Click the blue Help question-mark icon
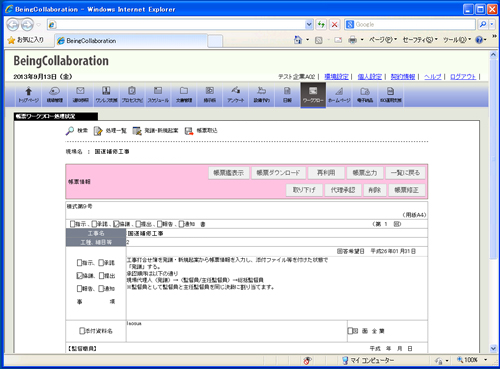Viewport: 500px width, 369px height. pyautogui.click(x=479, y=40)
